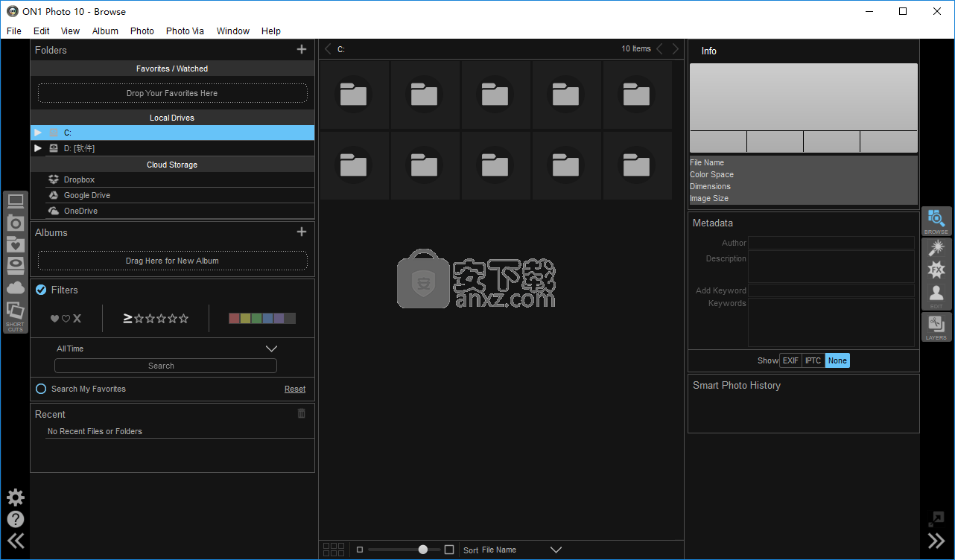Expand the D: [软件] drive tree

(x=38, y=148)
